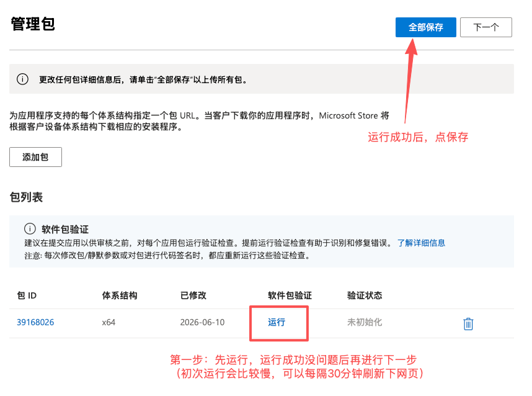
Task: Click the 软件包验证 column header
Action: tap(290, 295)
